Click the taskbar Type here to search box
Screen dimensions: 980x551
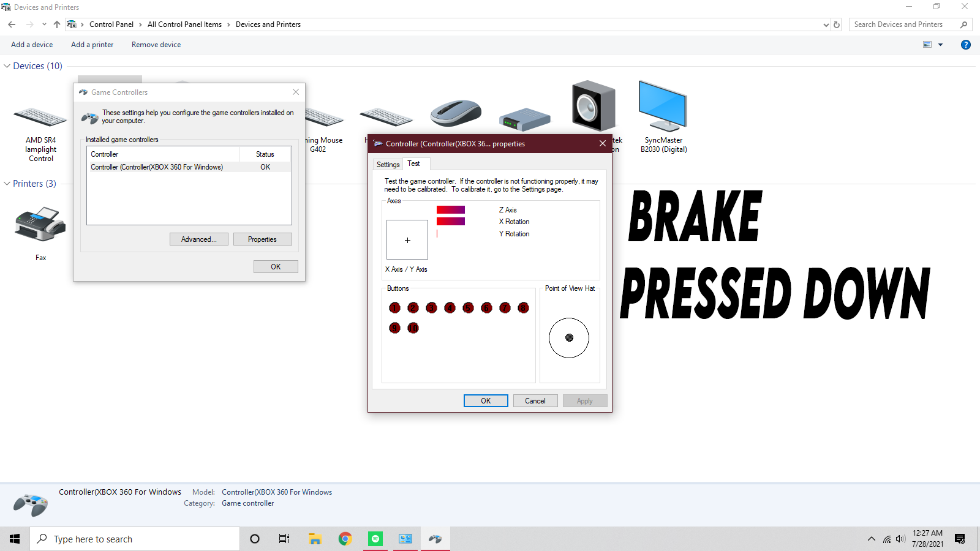(x=135, y=539)
